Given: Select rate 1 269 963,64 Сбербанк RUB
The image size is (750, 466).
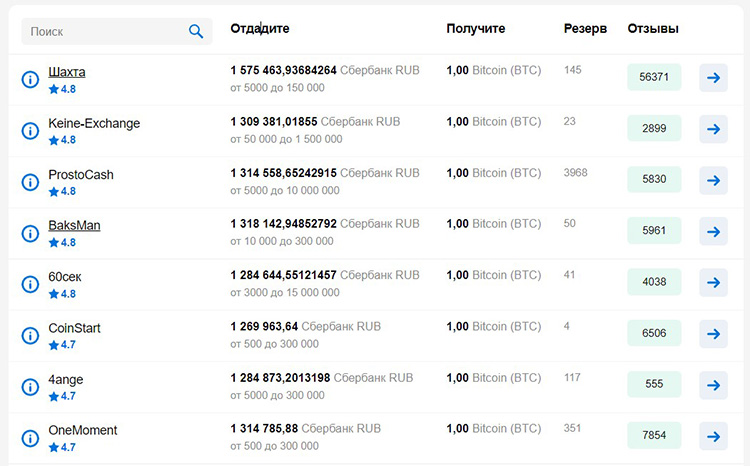Looking at the screenshot, I should pyautogui.click(x=306, y=326).
